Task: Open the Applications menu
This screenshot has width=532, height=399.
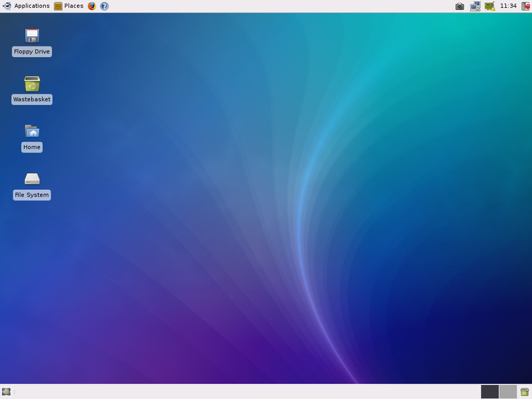Action: (26, 6)
